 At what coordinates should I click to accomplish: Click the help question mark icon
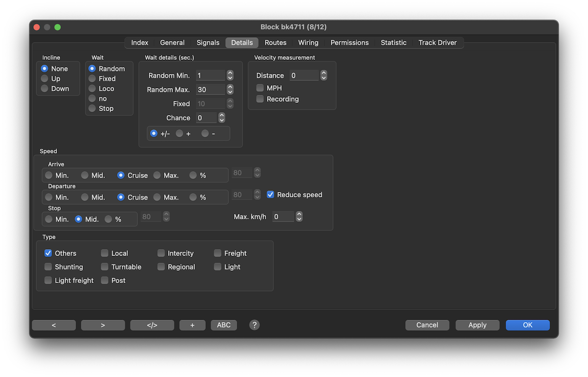click(254, 325)
